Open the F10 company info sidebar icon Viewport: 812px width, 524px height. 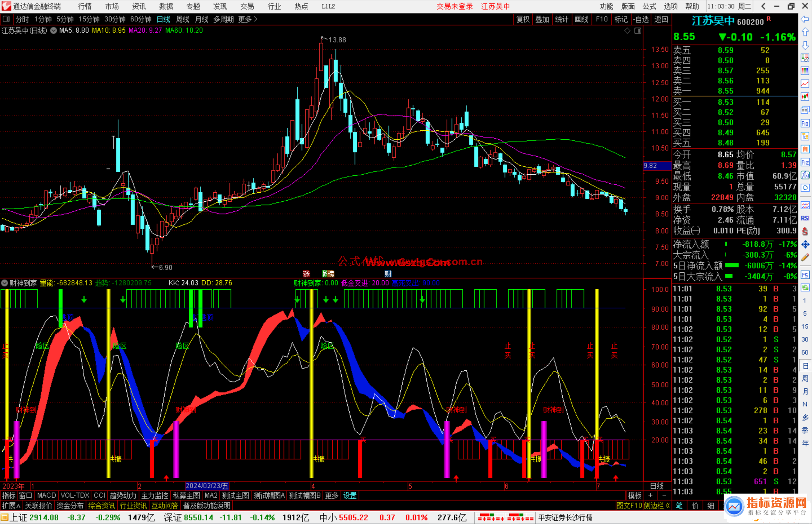coord(805,123)
